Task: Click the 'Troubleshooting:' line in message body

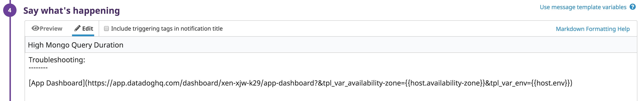Action: click(57, 60)
